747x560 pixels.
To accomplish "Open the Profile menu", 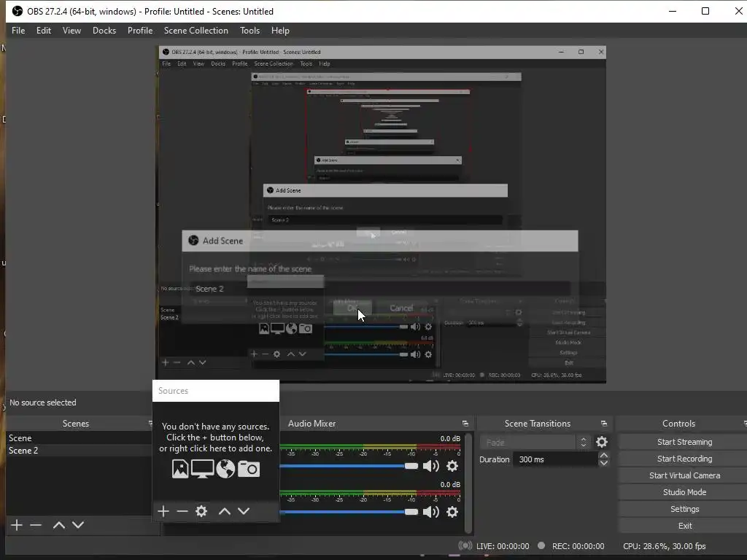I will (x=140, y=31).
